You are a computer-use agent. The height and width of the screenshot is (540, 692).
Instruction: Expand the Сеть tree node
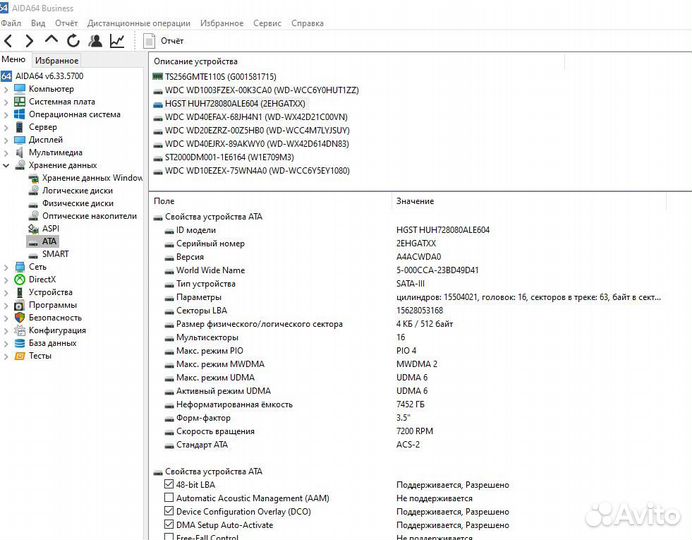(6, 268)
